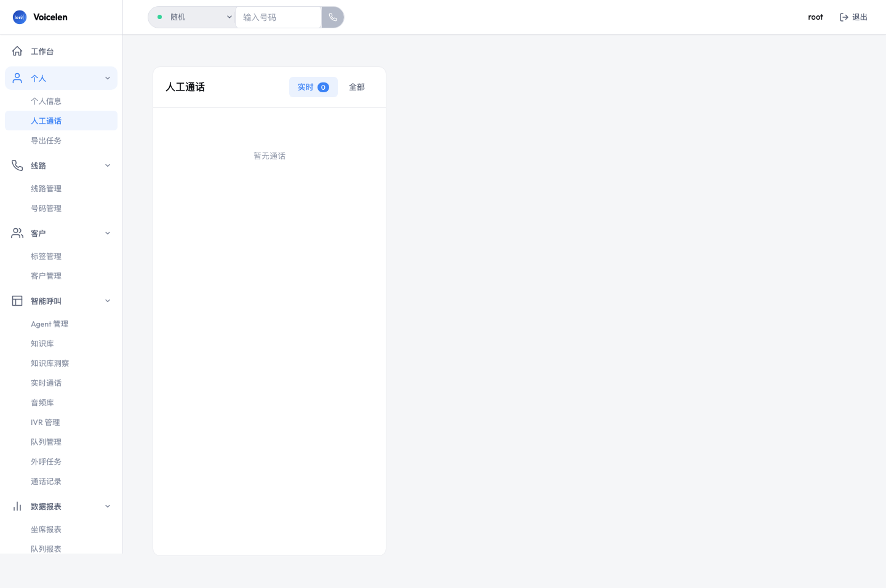Click the 暂无通话 empty message
Viewport: 886px width, 588px height.
(269, 156)
